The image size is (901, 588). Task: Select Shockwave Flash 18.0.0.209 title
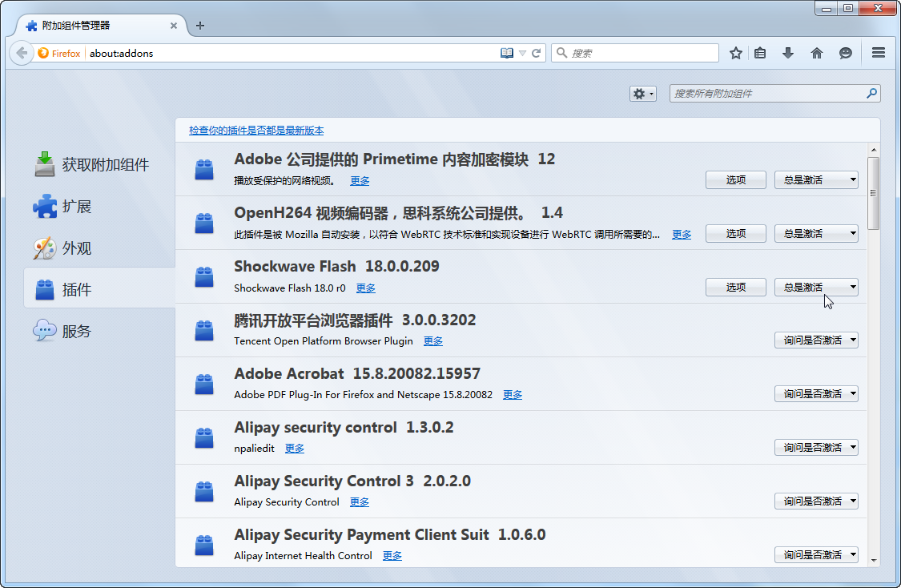pos(336,266)
